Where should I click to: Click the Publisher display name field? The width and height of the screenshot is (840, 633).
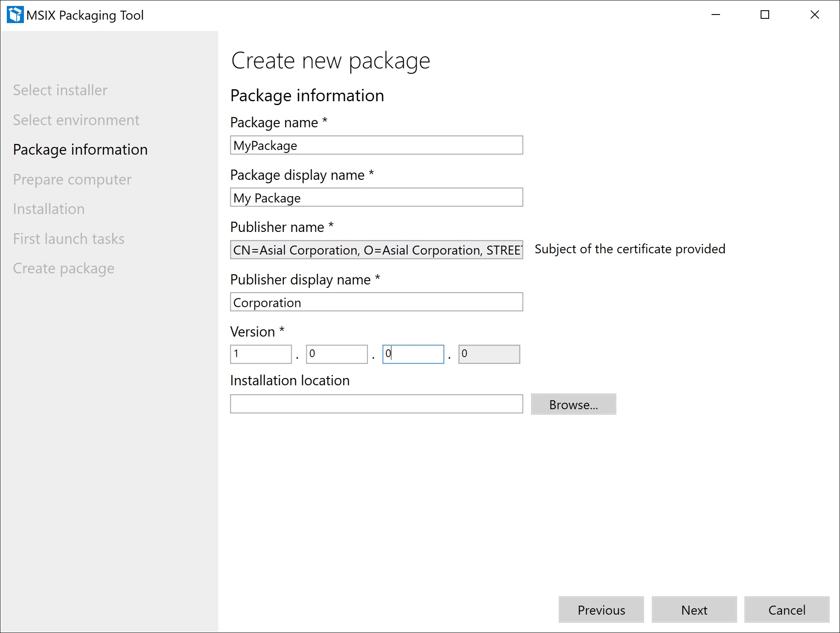(x=376, y=302)
